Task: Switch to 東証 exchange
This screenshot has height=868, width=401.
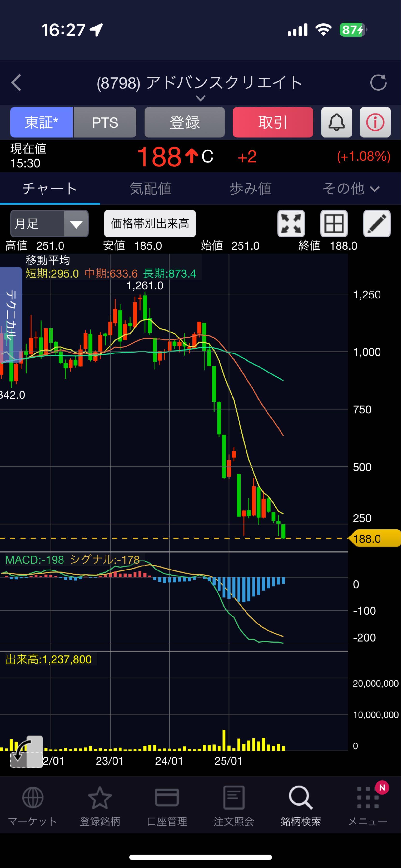Action: [x=42, y=122]
